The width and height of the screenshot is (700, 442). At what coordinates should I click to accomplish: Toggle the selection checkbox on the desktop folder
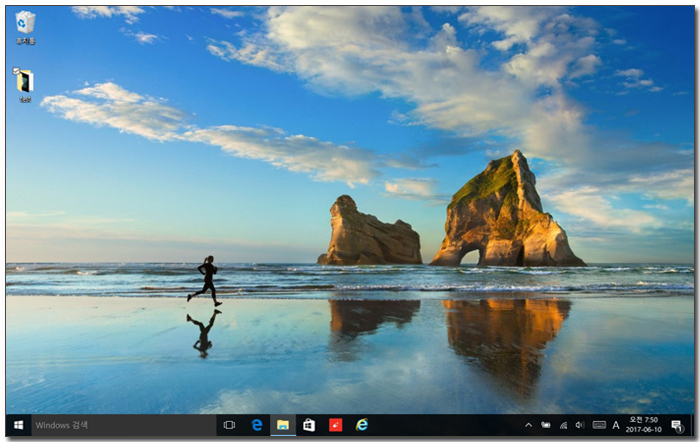pyautogui.click(x=16, y=71)
